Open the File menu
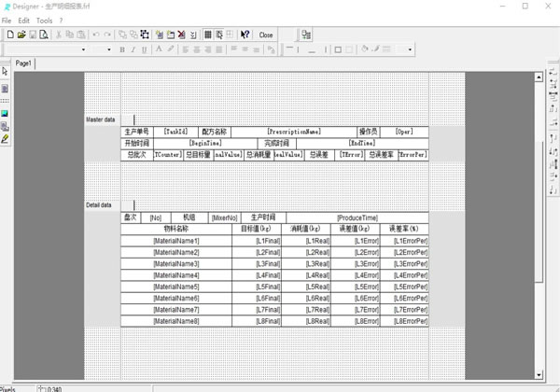The height and width of the screenshot is (392, 560). (x=7, y=20)
